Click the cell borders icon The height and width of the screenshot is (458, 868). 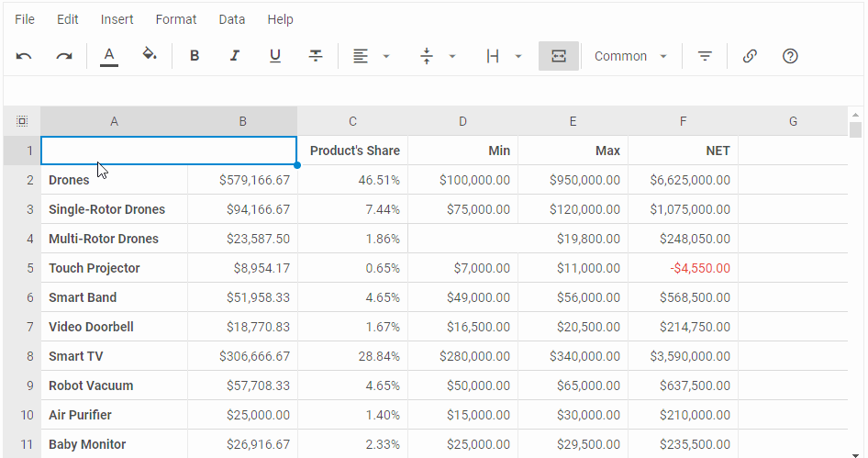pyautogui.click(x=493, y=56)
